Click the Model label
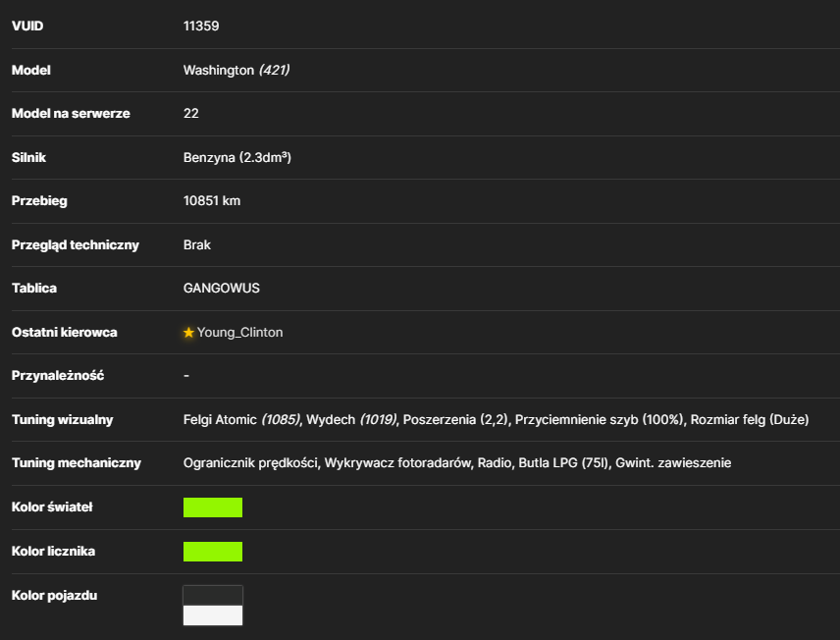The height and width of the screenshot is (640, 840). (31, 71)
